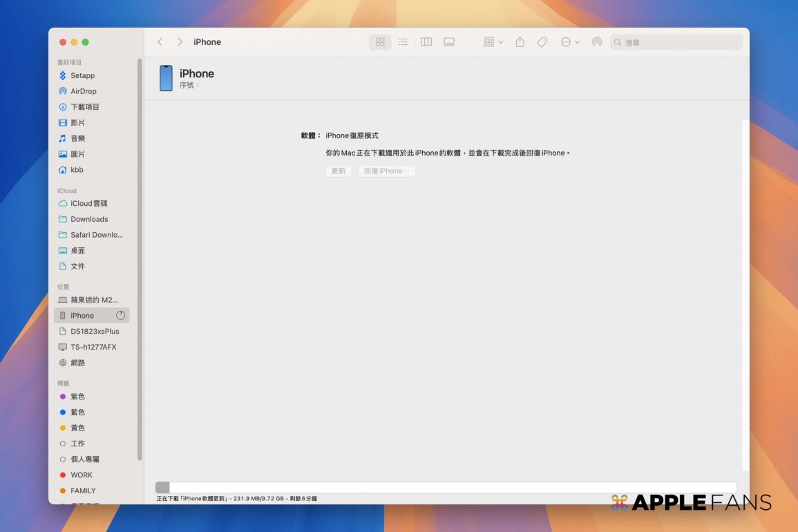The image size is (798, 532).
Task: Click the Share toolbar icon
Action: tap(520, 42)
